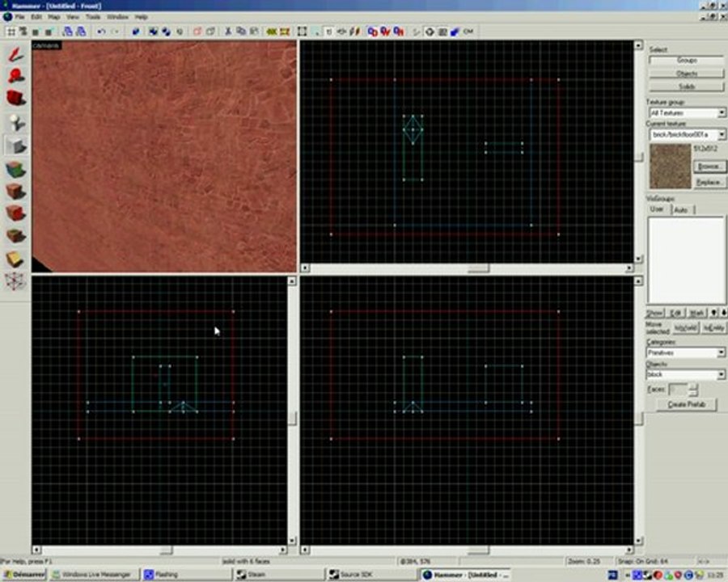Image resolution: width=728 pixels, height=582 pixels.
Task: Open the Window menu
Action: click(x=118, y=17)
